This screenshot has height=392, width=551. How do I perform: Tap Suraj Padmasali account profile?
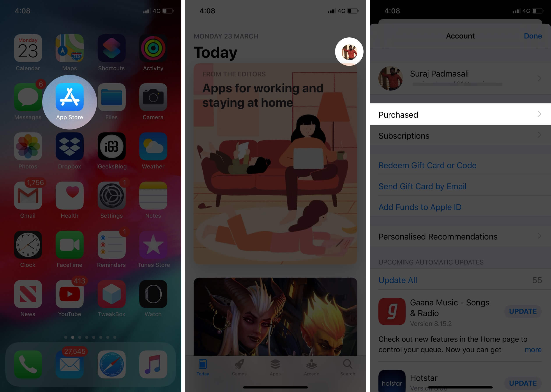point(460,79)
